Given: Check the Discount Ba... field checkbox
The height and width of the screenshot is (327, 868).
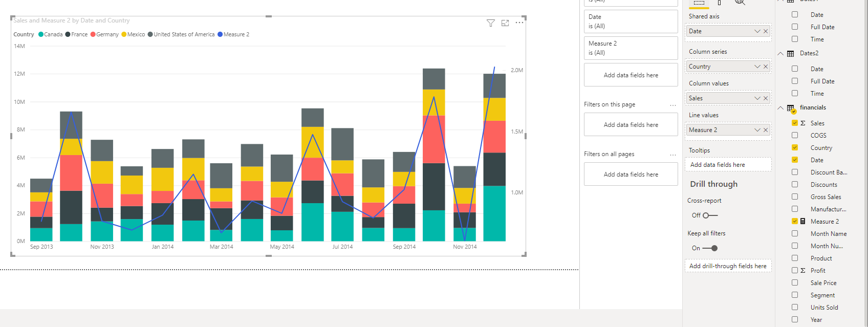Looking at the screenshot, I should click(795, 172).
